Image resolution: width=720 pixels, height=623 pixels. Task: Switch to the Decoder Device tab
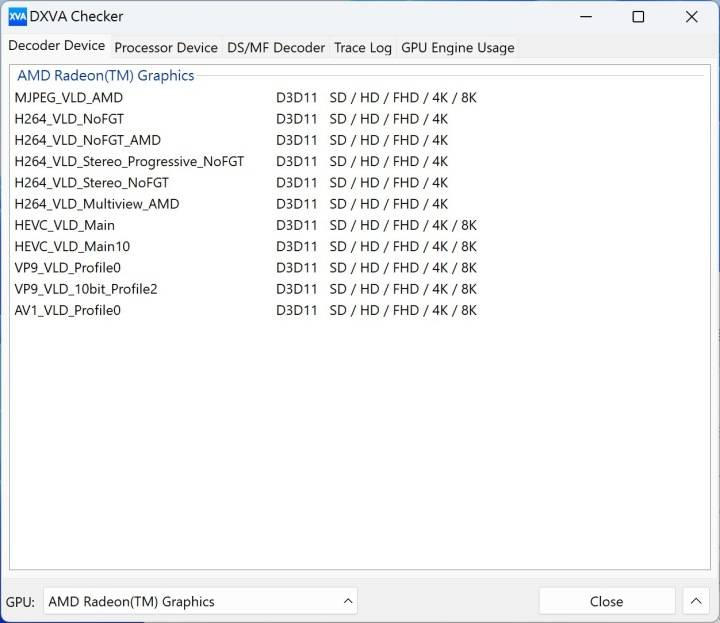pyautogui.click(x=56, y=45)
